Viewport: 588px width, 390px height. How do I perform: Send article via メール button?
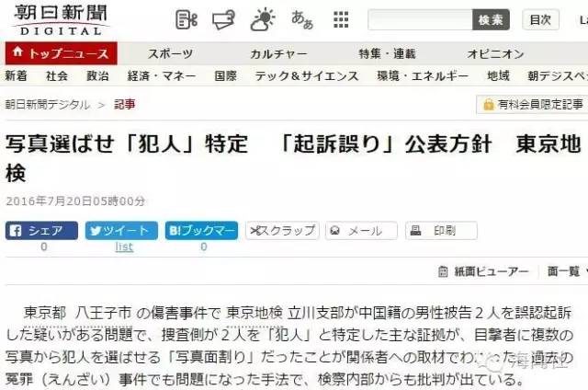361,231
